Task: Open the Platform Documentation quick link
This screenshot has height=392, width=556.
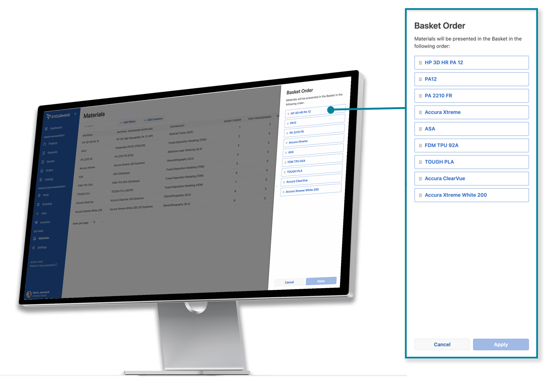Action: coord(44,266)
